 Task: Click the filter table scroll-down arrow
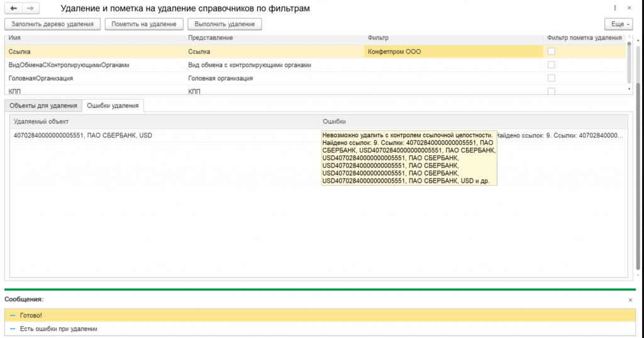tap(630, 89)
